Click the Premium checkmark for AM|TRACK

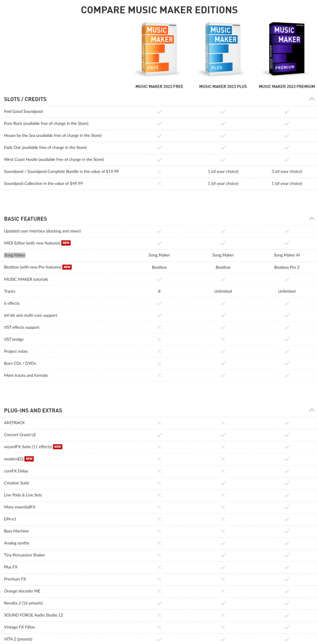point(287,423)
